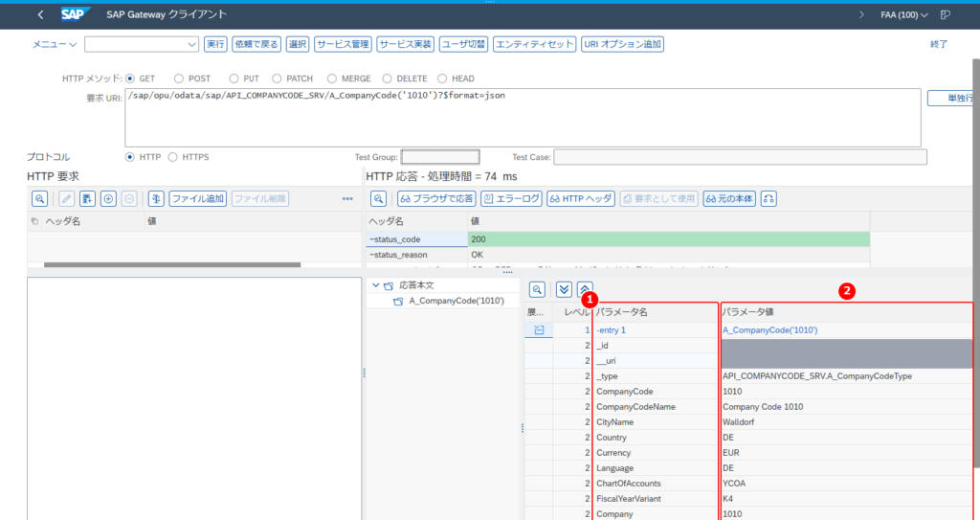Click the YCOA value cell
This screenshot has width=980, height=520.
(x=847, y=484)
